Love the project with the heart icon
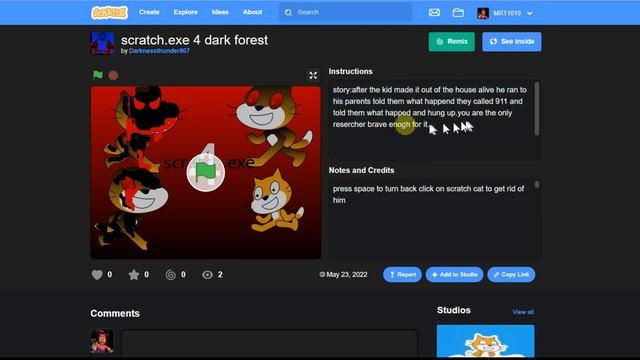 click(x=97, y=275)
